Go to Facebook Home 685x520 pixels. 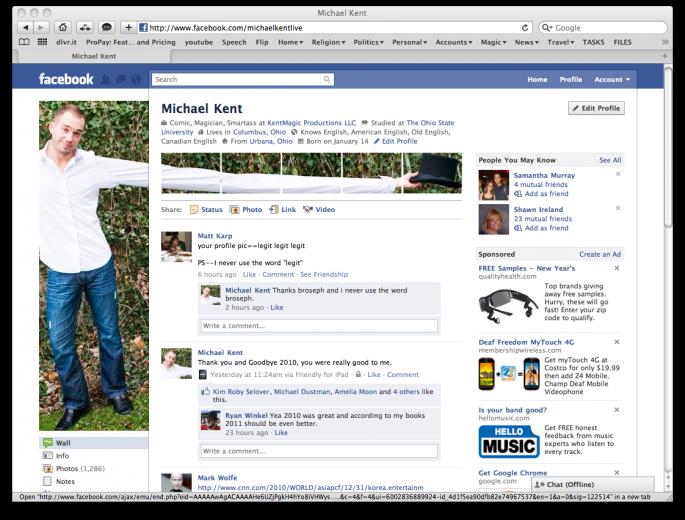537,80
